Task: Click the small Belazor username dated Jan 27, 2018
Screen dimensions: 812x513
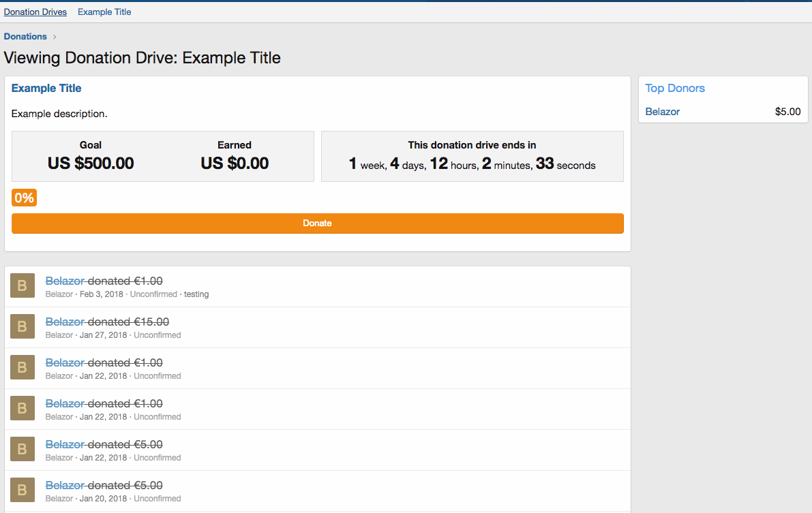Action: (x=59, y=335)
